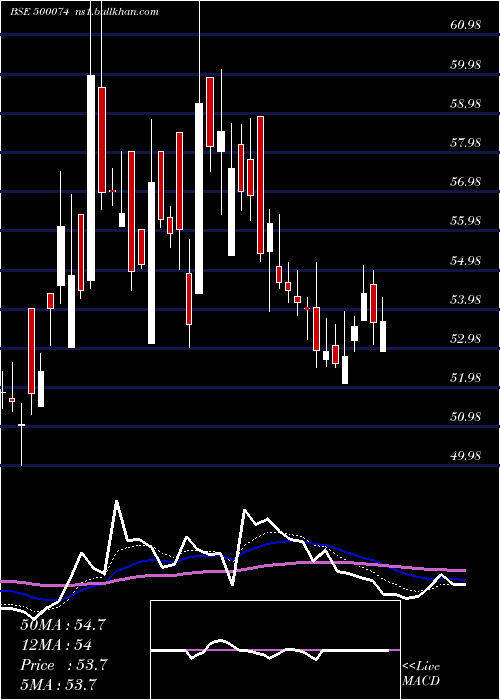Click the BSE 500074 ticker label
Viewport: 500px width, 700px height.
[39, 12]
